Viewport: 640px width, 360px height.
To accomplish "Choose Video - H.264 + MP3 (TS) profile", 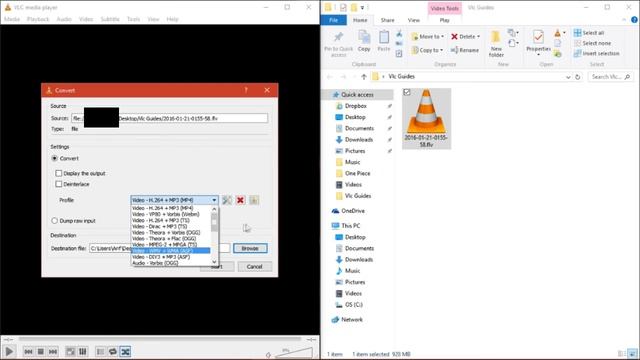I will click(x=161, y=220).
